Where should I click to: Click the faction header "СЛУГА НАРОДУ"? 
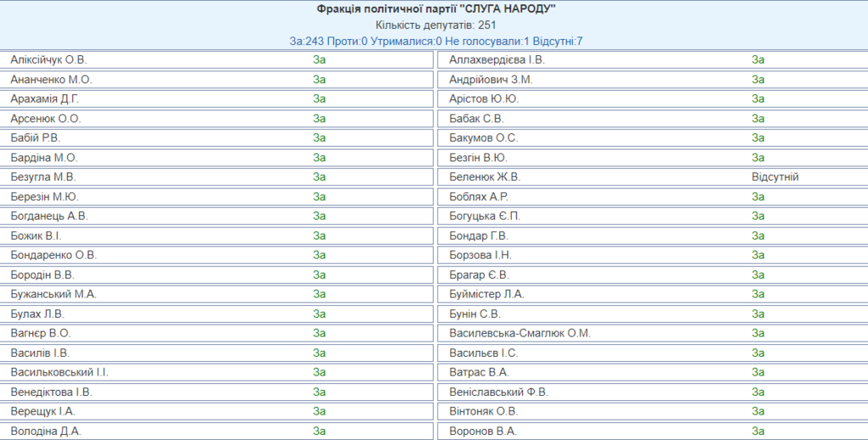tap(436, 9)
